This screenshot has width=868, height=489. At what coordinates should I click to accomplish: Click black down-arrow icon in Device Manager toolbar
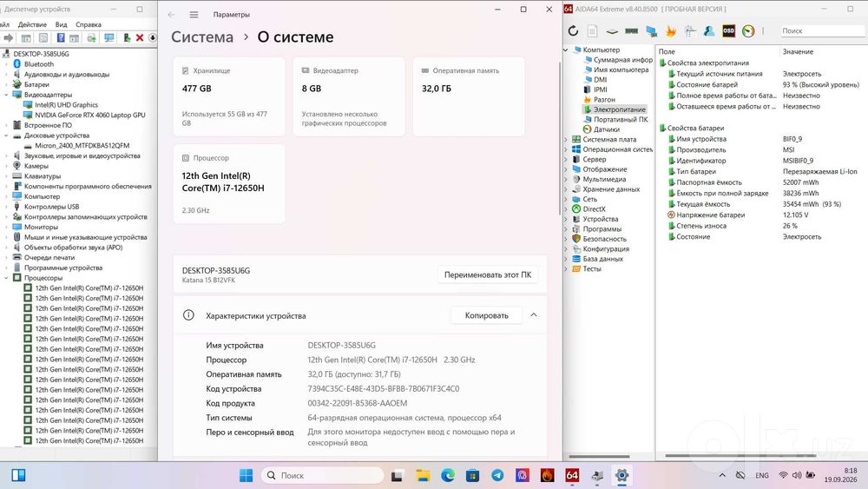coord(152,37)
